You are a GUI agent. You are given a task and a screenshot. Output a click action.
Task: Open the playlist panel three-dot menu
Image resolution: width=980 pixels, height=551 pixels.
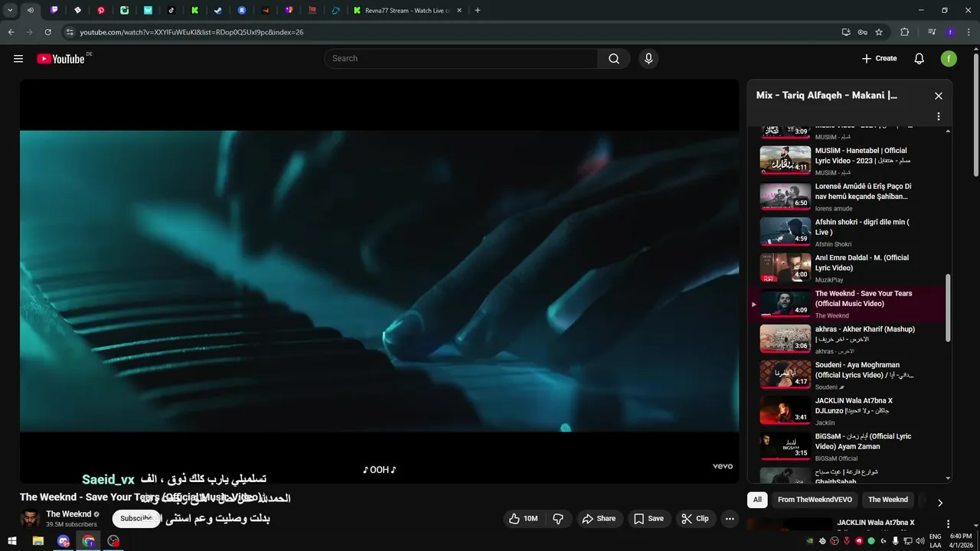coord(939,117)
